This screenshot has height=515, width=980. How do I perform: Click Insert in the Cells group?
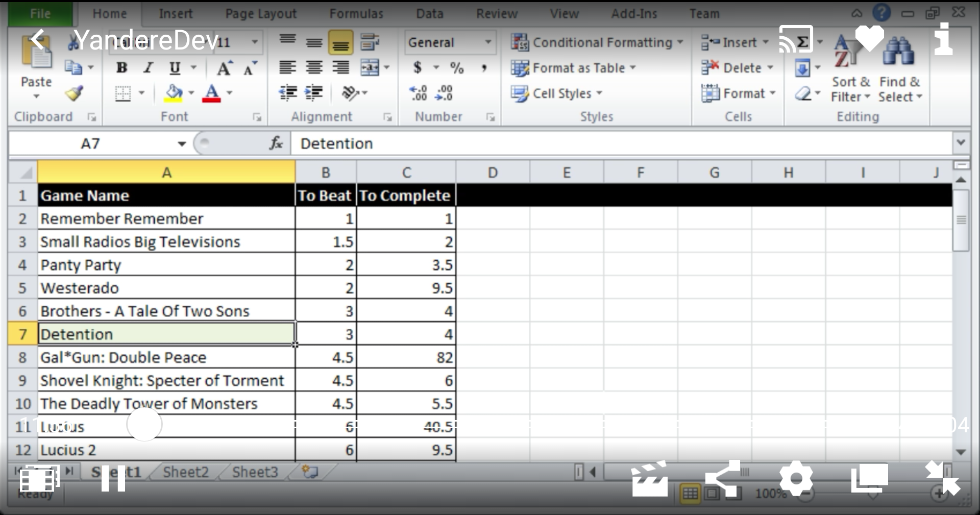point(734,42)
